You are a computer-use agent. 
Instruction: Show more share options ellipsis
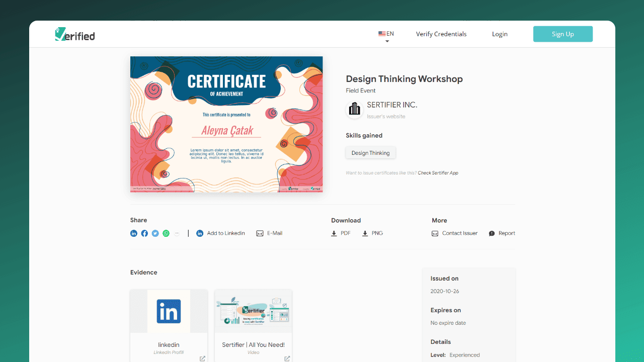coord(177,233)
